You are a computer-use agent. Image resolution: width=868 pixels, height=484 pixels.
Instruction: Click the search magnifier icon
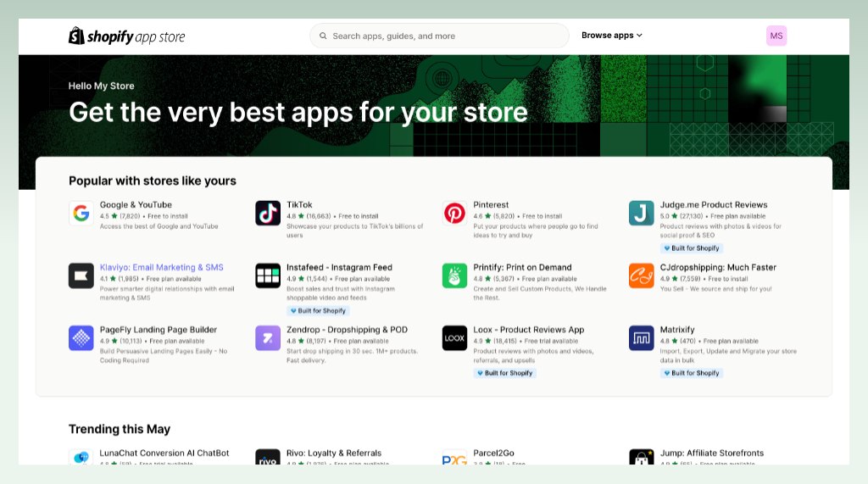[x=323, y=36]
